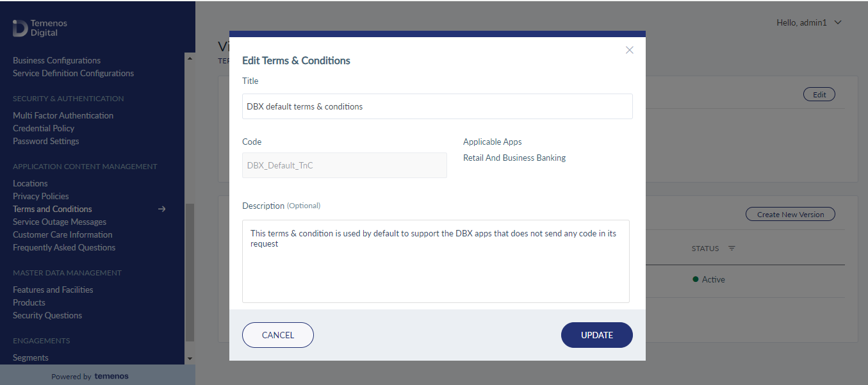Go to Security Questions
The width and height of the screenshot is (868, 385).
(47, 315)
